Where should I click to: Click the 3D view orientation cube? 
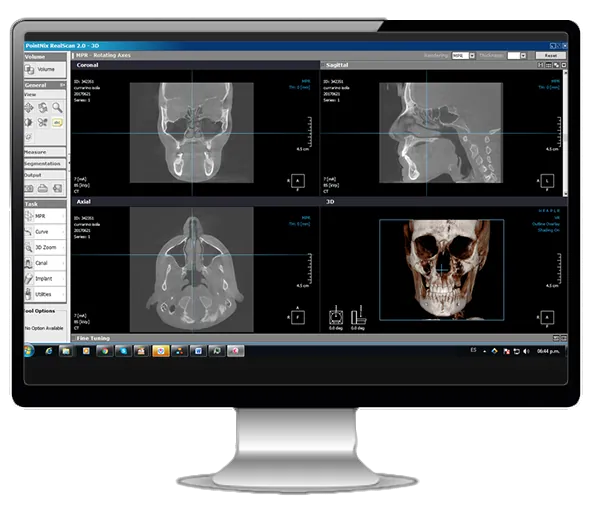(547, 317)
